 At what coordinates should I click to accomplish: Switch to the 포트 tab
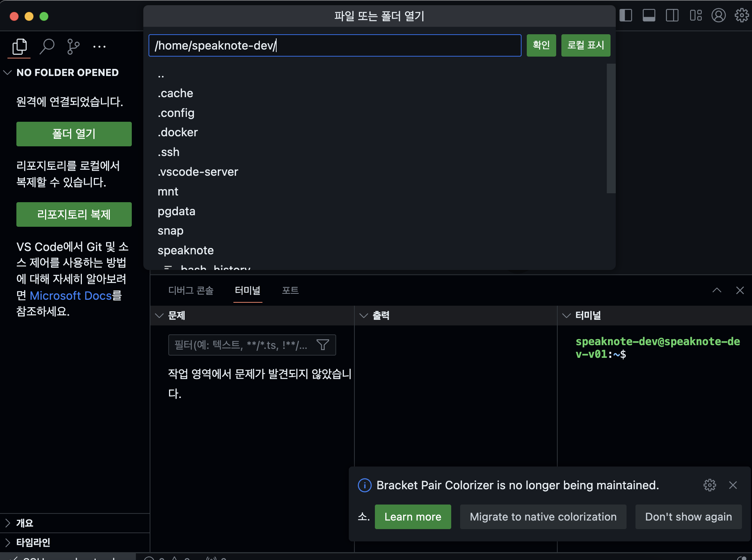(x=290, y=290)
